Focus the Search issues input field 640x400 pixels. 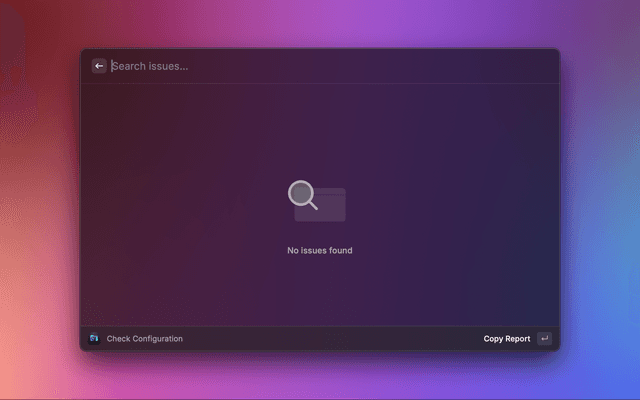click(x=300, y=66)
